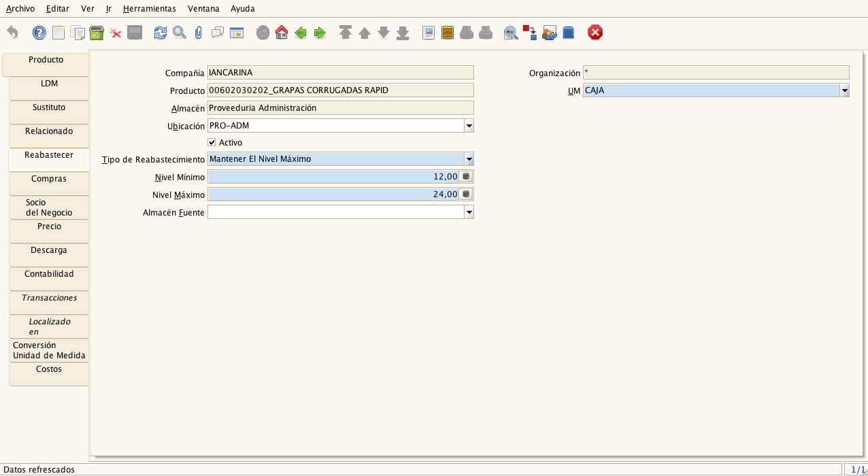
Task: Uncheck the Activo checkbox
Action: pos(212,142)
